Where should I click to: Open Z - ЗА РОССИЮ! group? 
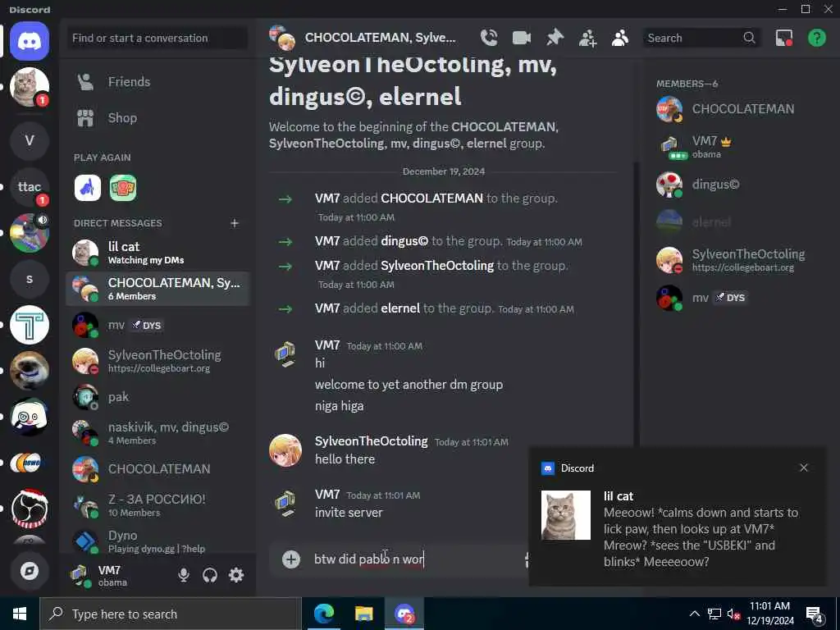tap(157, 504)
